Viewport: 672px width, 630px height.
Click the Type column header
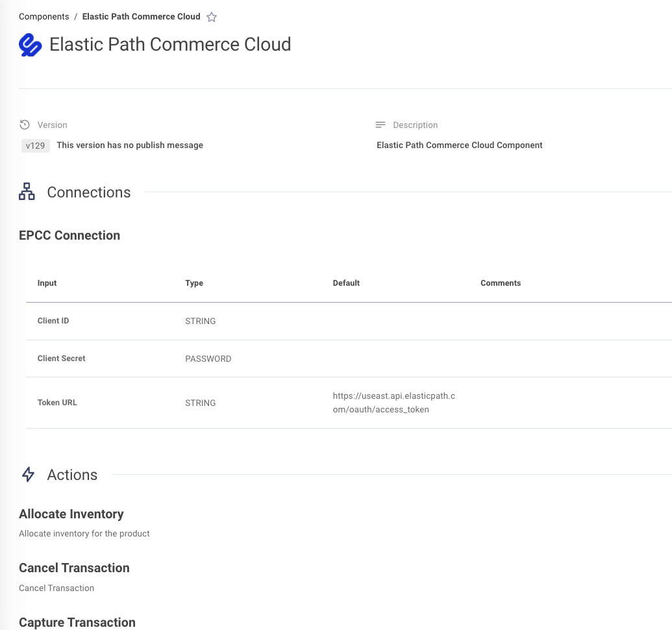click(194, 283)
